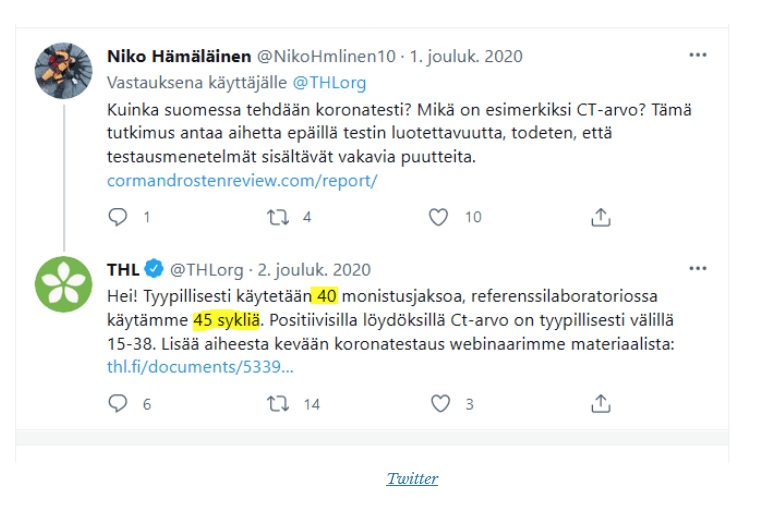Open THL's profile avatar
The width and height of the screenshot is (768, 508).
[64, 284]
